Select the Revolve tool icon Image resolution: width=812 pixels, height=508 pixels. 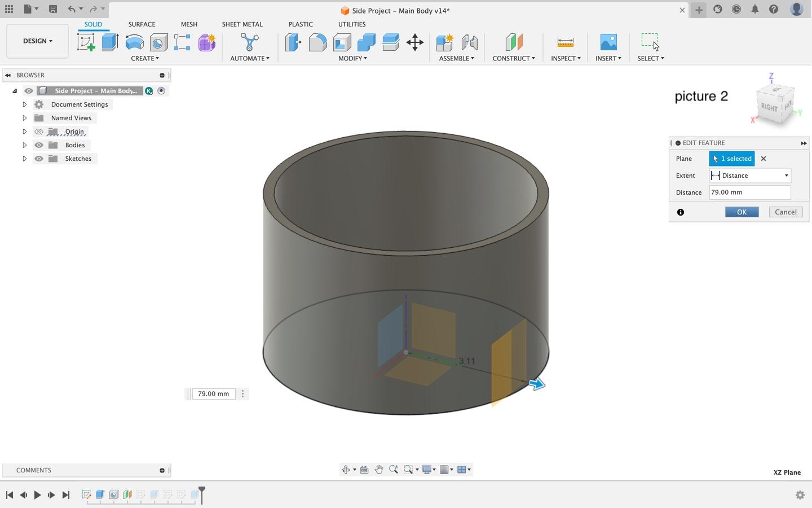[x=134, y=42]
